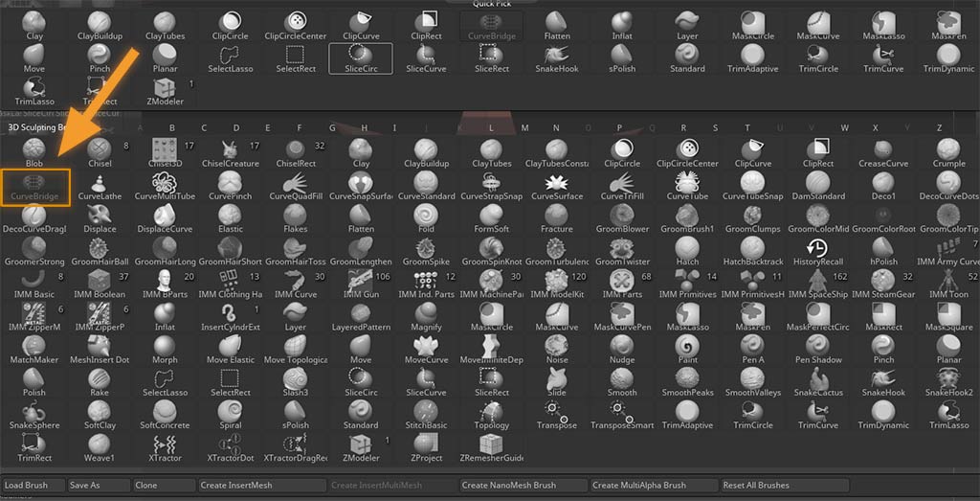This screenshot has width=980, height=501.
Task: Select the Spiral brush
Action: [x=230, y=414]
